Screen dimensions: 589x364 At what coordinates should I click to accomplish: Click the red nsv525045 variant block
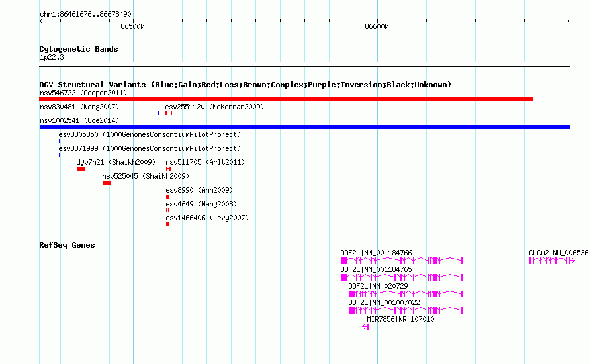(x=107, y=183)
